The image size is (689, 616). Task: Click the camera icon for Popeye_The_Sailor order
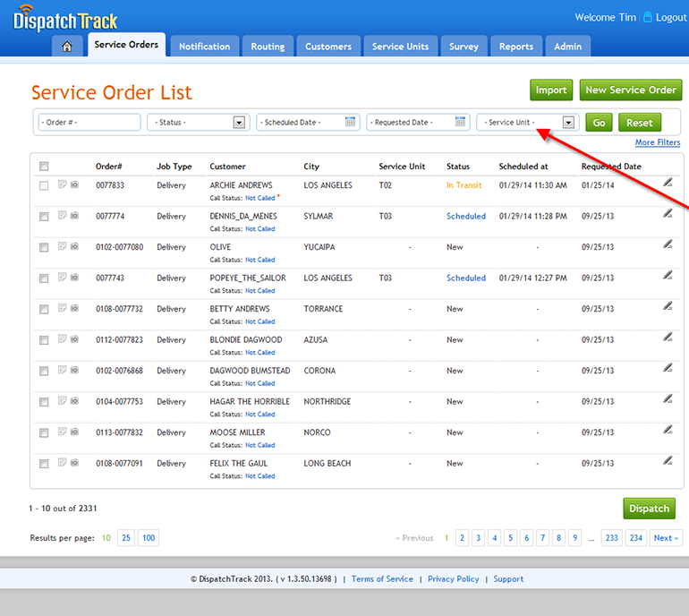[x=74, y=278]
